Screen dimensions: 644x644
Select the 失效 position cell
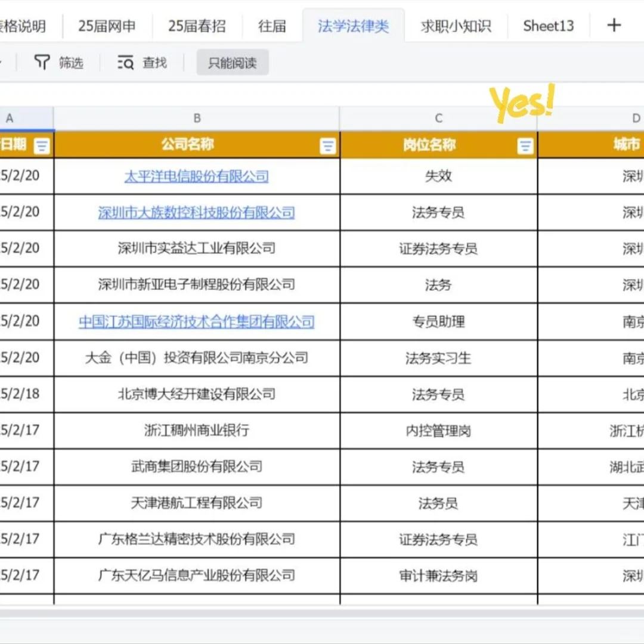[439, 176]
